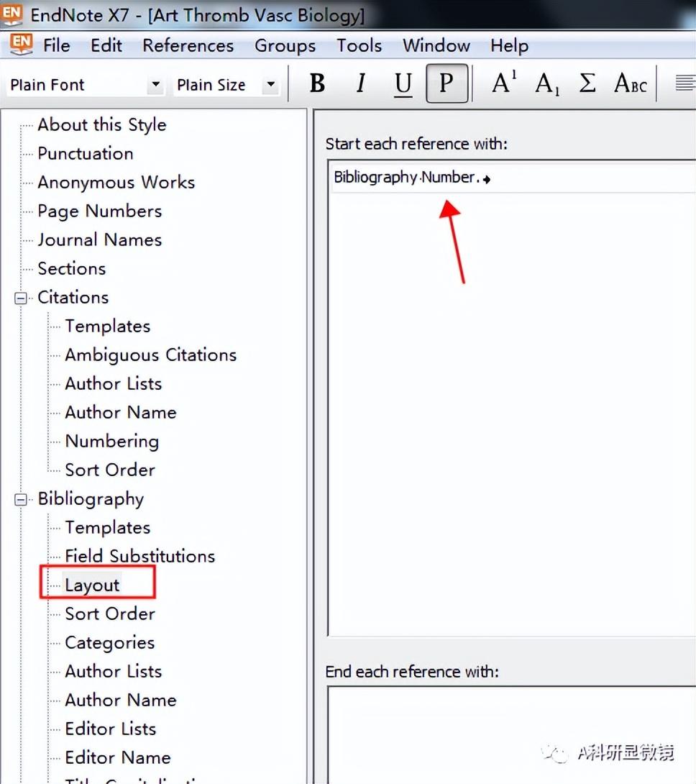This screenshot has height=784, width=696.
Task: Toggle Plain text formatting button
Action: (447, 83)
